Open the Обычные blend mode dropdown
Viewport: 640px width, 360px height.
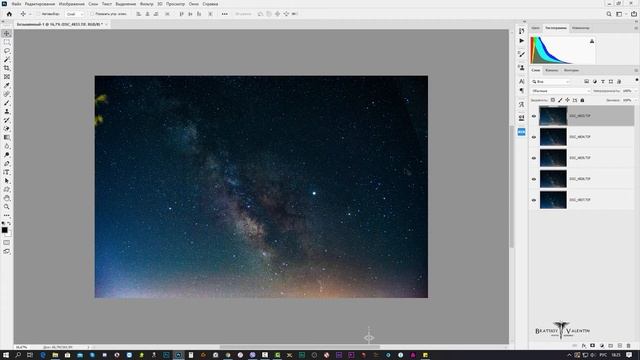560,91
